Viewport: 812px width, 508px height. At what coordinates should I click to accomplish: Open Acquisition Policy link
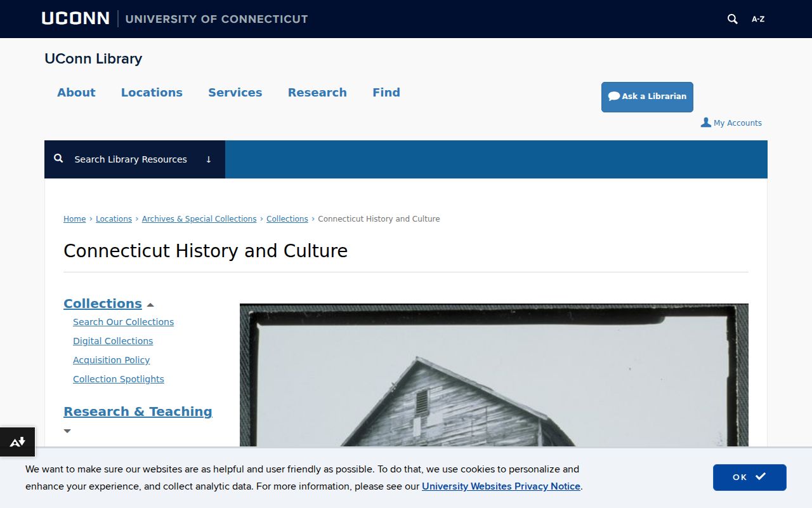(x=111, y=360)
